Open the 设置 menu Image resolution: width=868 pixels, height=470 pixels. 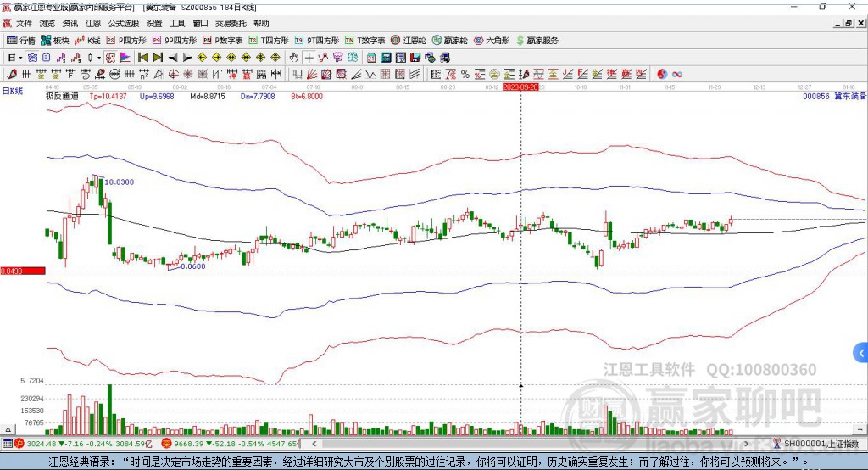(154, 23)
